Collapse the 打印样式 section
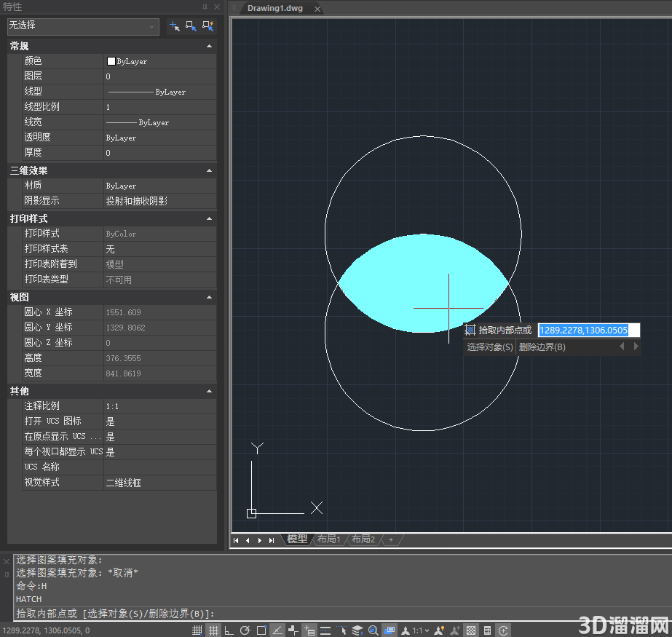This screenshot has height=637, width=672. click(209, 218)
